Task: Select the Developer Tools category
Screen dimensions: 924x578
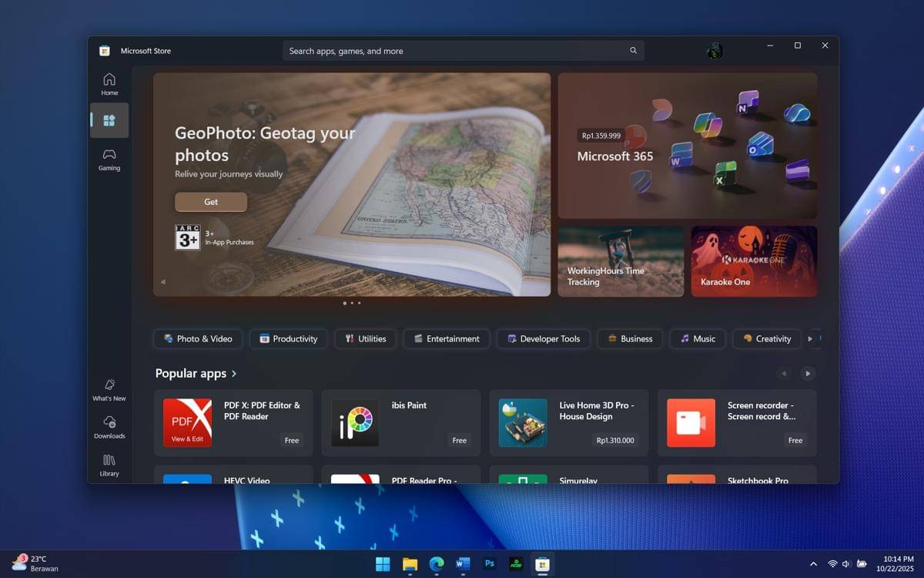Action: [544, 339]
